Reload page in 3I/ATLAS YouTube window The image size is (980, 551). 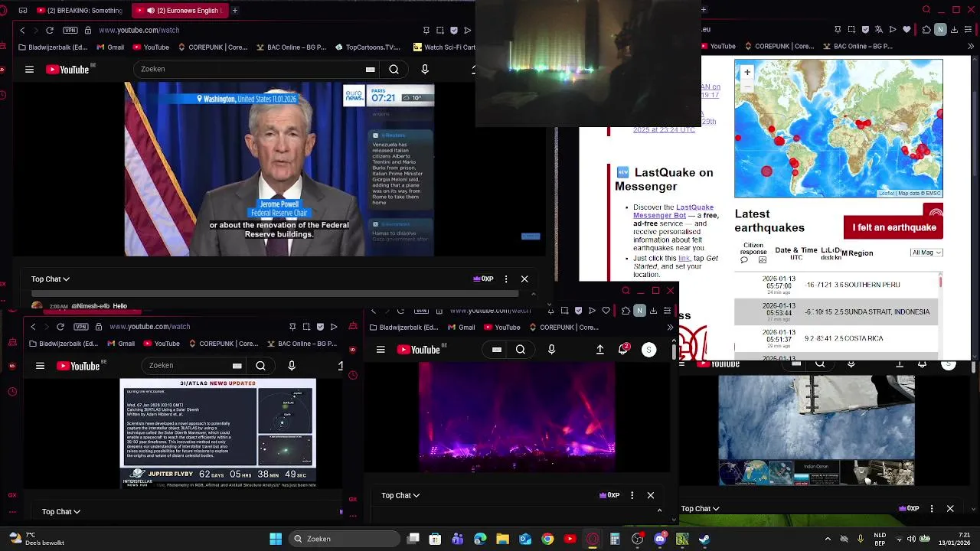tap(60, 327)
